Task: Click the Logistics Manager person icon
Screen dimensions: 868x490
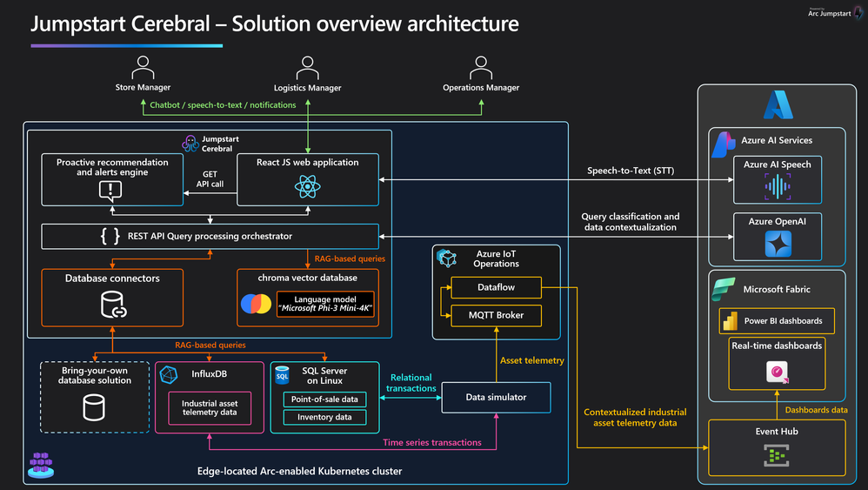Action: [x=307, y=68]
